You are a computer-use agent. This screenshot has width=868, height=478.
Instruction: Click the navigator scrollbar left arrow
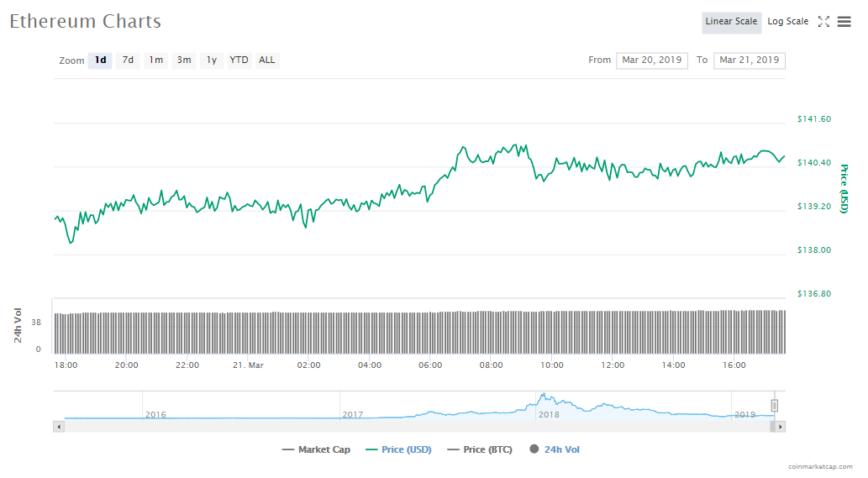pos(59,427)
